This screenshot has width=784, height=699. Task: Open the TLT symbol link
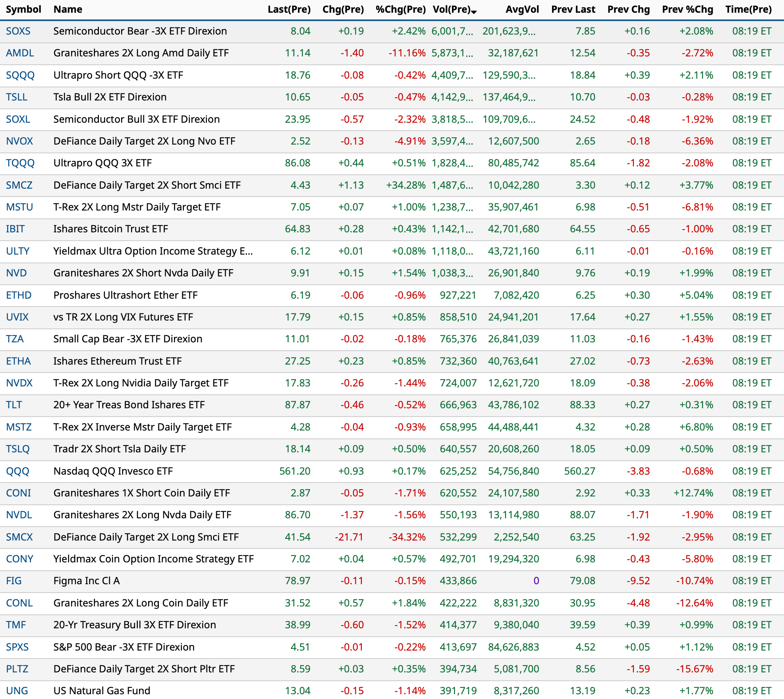coord(14,405)
